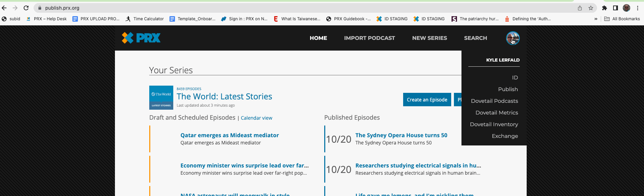Click the share page icon in address bar
This screenshot has height=196, width=644.
580,8
